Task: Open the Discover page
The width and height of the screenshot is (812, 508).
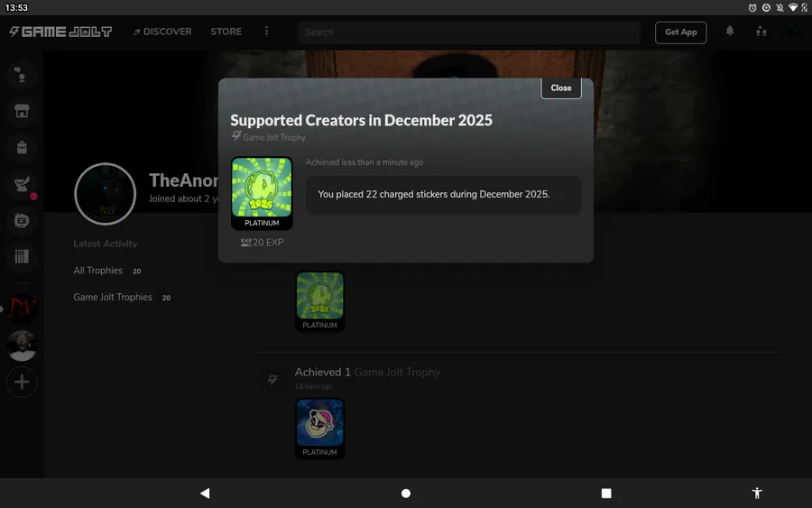Action: [x=162, y=32]
